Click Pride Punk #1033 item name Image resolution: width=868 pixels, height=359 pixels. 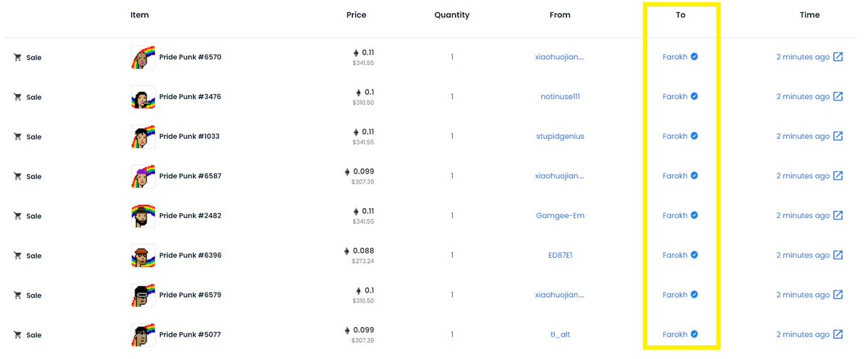click(x=190, y=137)
